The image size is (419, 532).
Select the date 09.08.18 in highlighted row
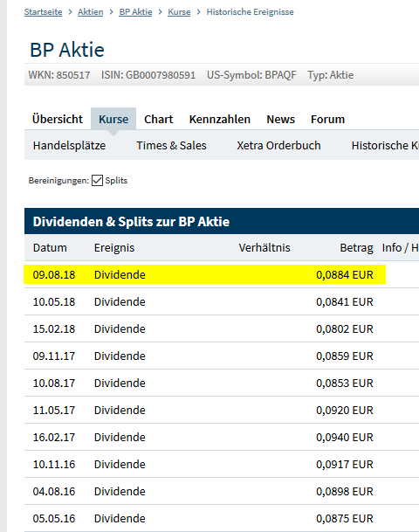pyautogui.click(x=54, y=275)
